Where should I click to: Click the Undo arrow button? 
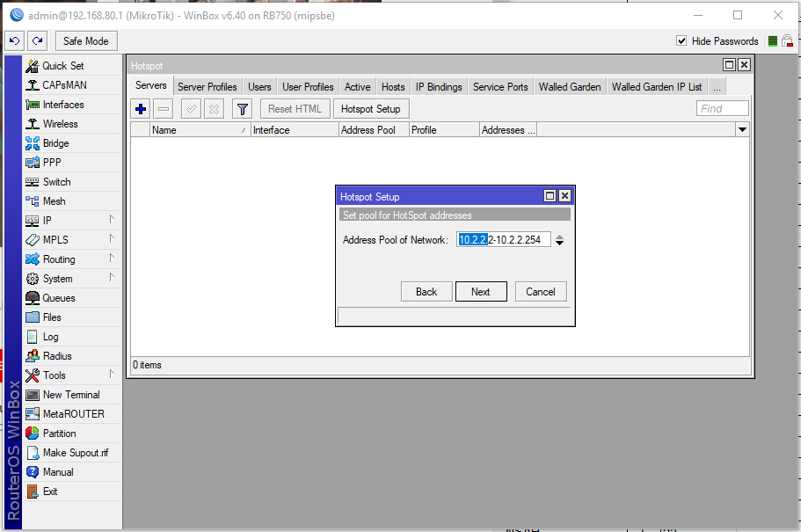coord(14,40)
